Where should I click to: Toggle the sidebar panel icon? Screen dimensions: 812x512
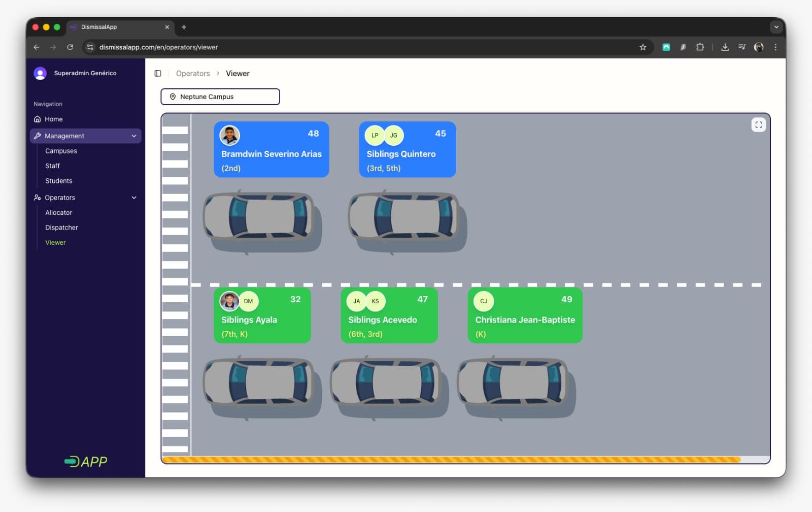click(158, 74)
